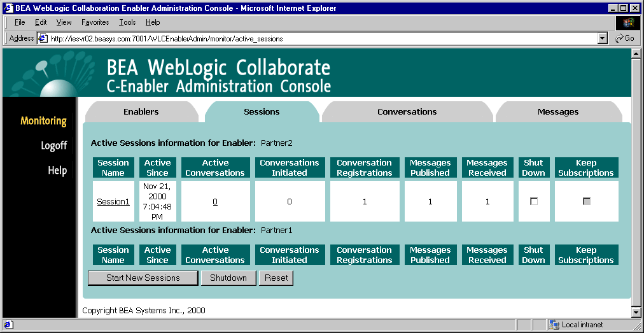
Task: Click the Conversations Initiated header in Partner2 table
Action: coord(290,167)
